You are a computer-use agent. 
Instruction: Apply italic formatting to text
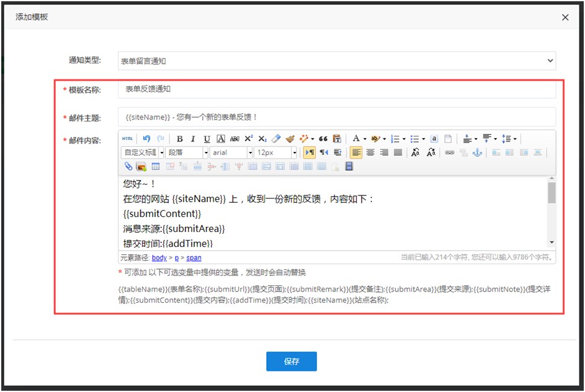193,139
